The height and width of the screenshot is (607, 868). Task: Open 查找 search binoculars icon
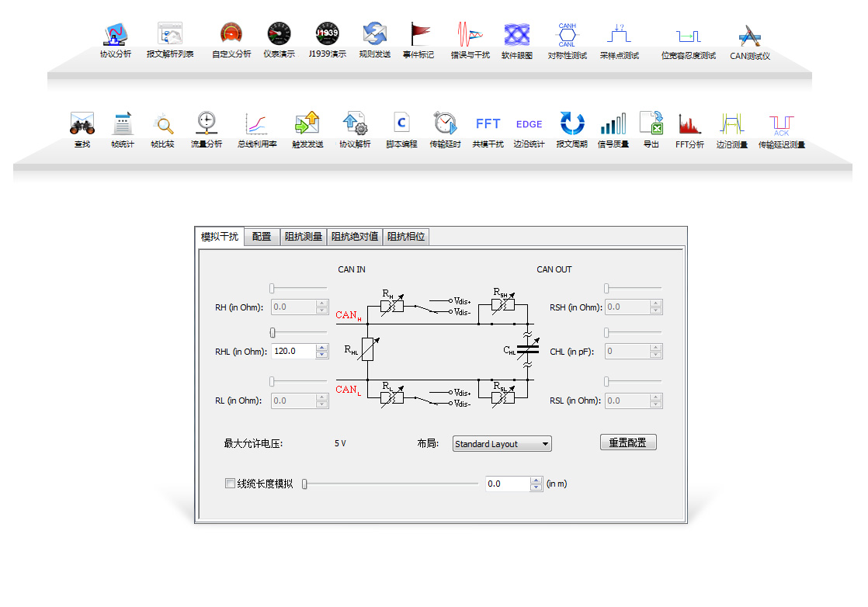pyautogui.click(x=82, y=125)
